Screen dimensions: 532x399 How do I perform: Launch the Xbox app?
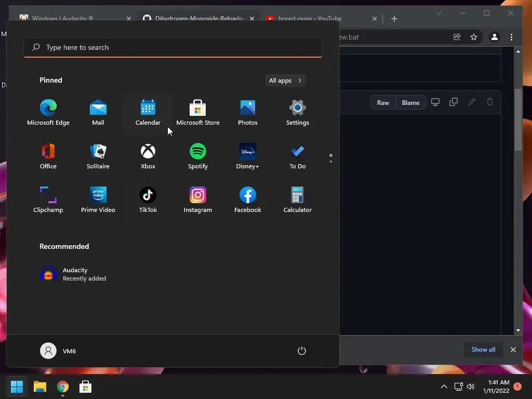click(148, 156)
